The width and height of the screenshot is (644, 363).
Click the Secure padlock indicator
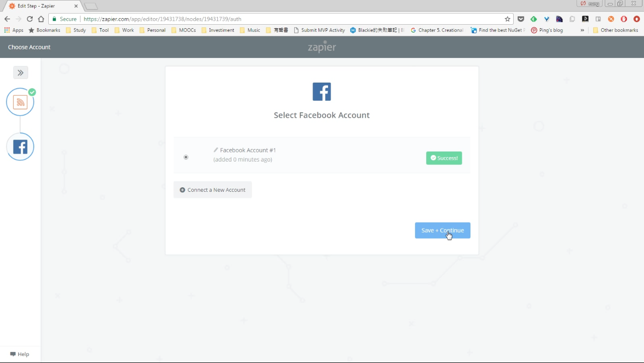64,19
